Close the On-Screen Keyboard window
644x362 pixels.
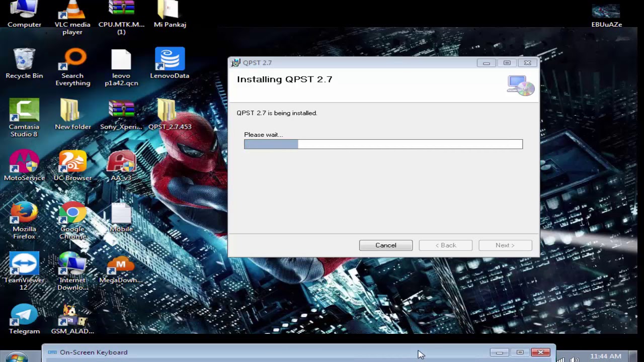(x=540, y=352)
